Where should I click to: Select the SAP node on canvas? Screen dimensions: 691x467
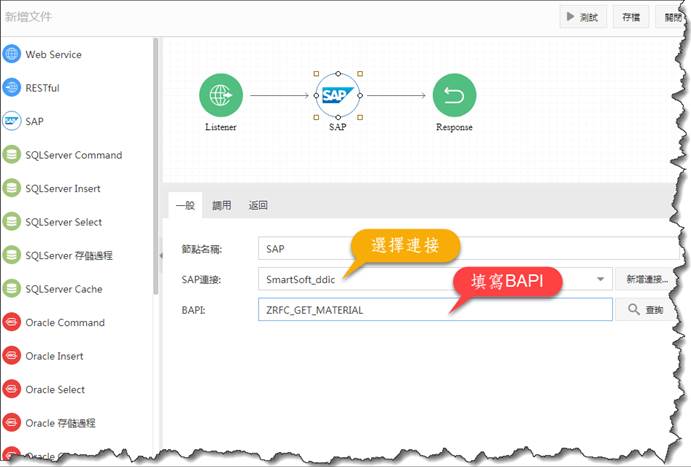(x=338, y=95)
